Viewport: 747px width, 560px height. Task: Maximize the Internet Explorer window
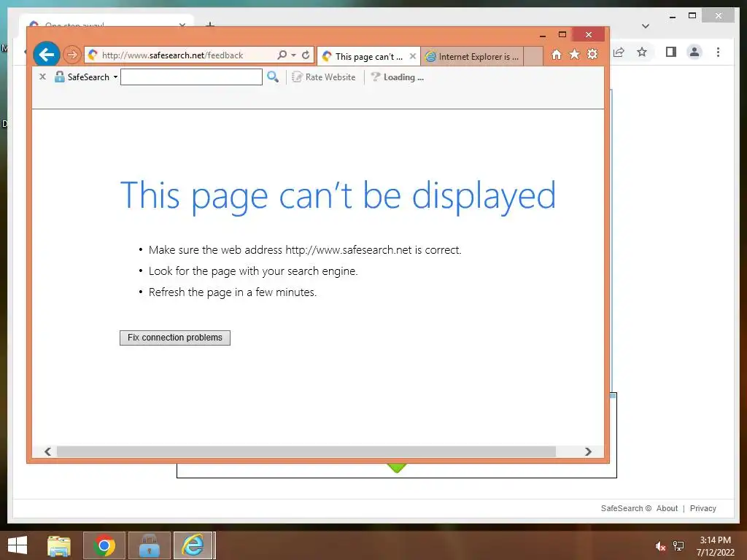[x=562, y=35]
